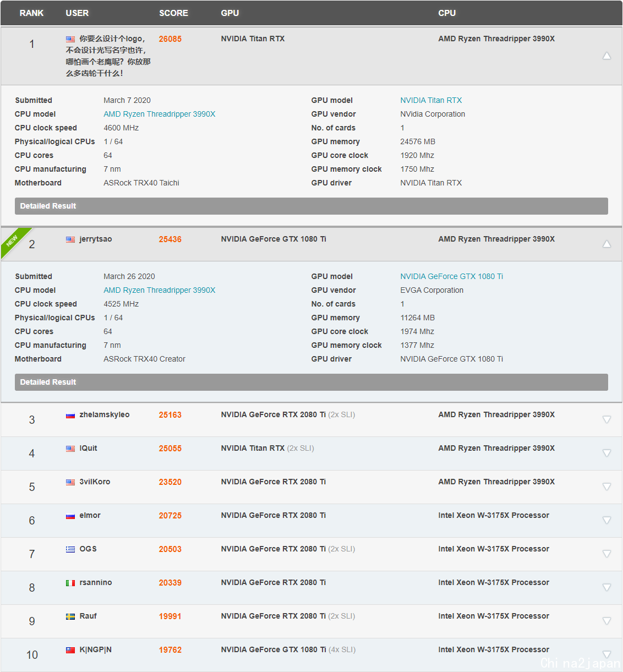Expand zhelamskyleo row details arrow
The width and height of the screenshot is (623, 672).
pyautogui.click(x=606, y=419)
